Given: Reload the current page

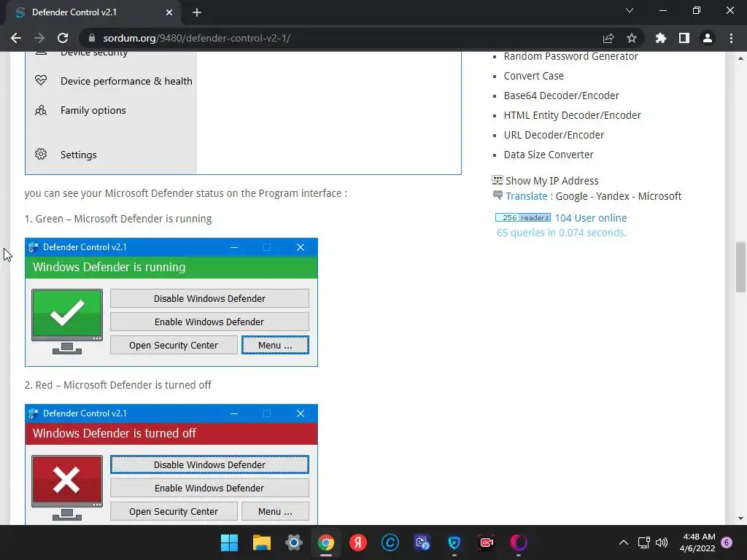Looking at the screenshot, I should (63, 38).
